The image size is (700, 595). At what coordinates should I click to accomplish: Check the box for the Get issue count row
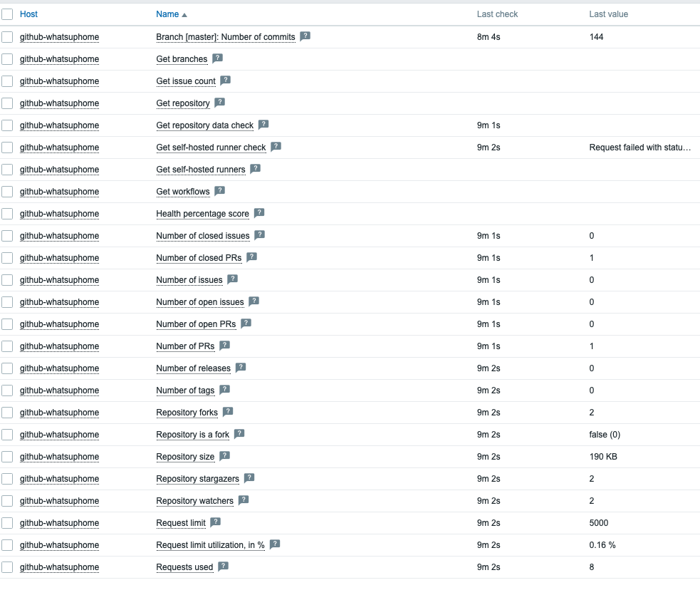7,81
